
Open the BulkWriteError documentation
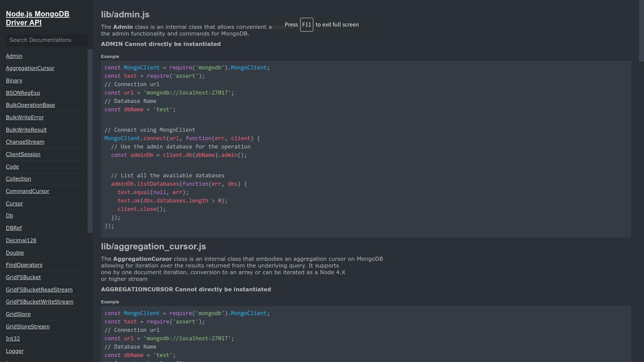(x=25, y=117)
